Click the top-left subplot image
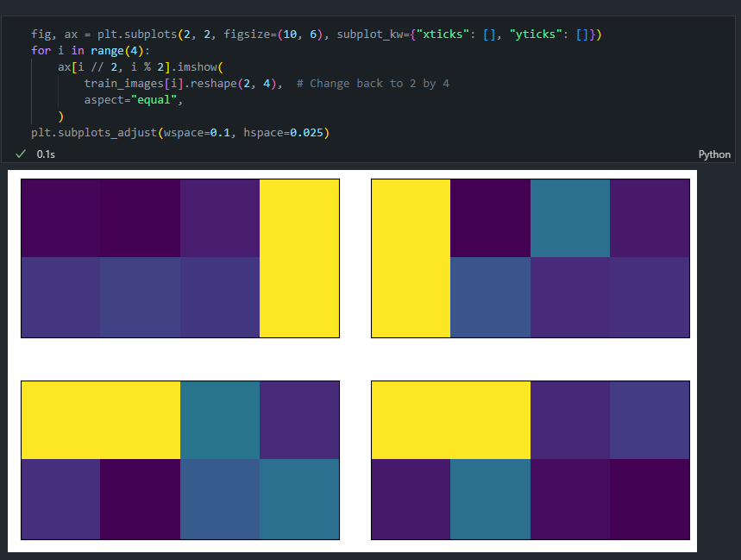Screen dimensions: 741x560 pyautogui.click(x=179, y=257)
